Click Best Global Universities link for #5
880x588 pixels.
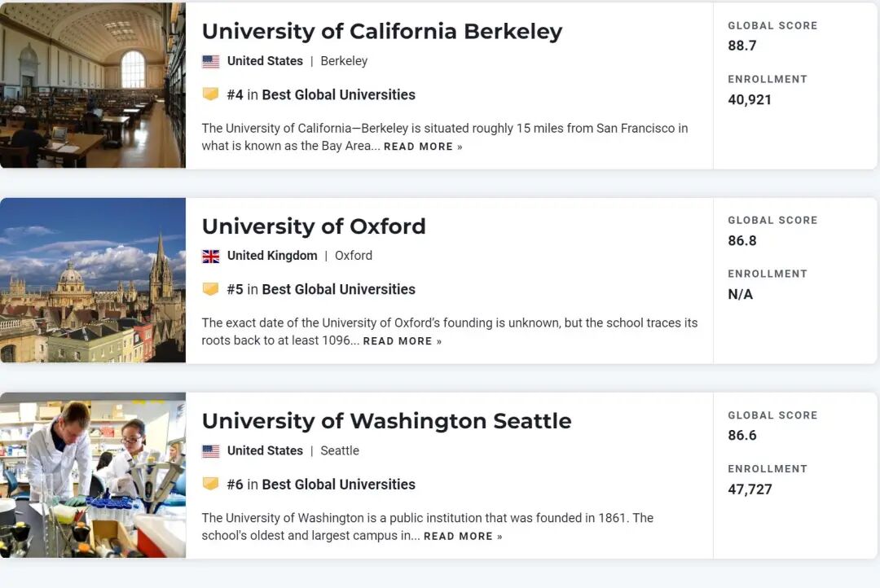pos(338,289)
